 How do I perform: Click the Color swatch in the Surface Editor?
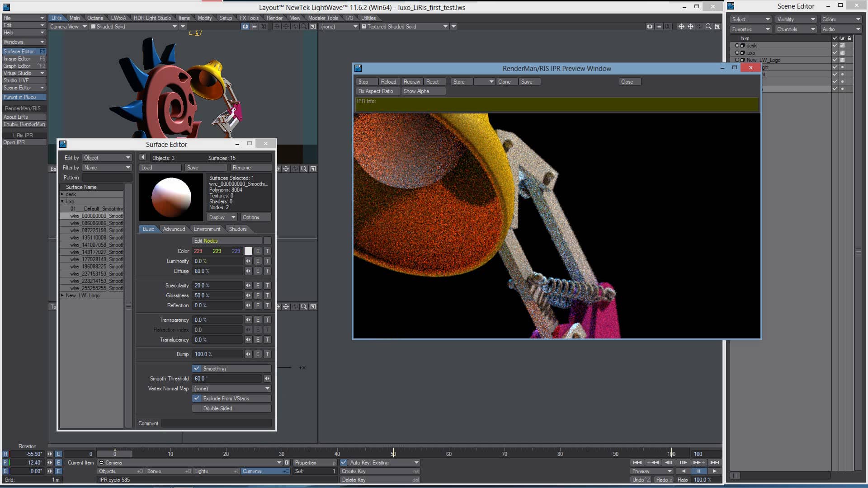(x=248, y=251)
